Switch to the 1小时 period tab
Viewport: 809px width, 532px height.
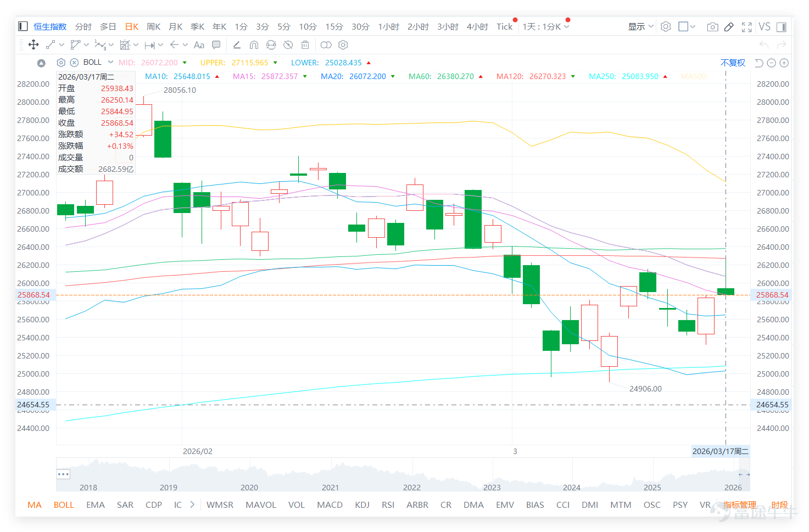tap(388, 27)
